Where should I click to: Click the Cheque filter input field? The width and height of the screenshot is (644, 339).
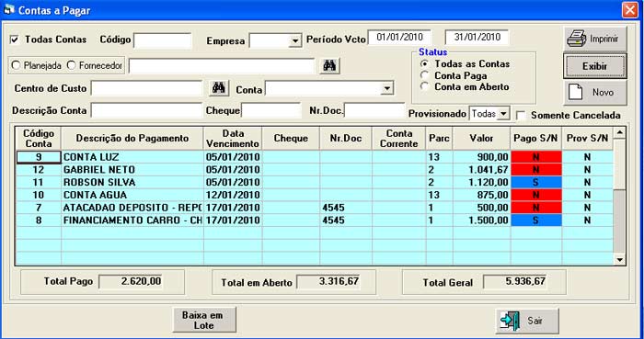[x=271, y=110]
